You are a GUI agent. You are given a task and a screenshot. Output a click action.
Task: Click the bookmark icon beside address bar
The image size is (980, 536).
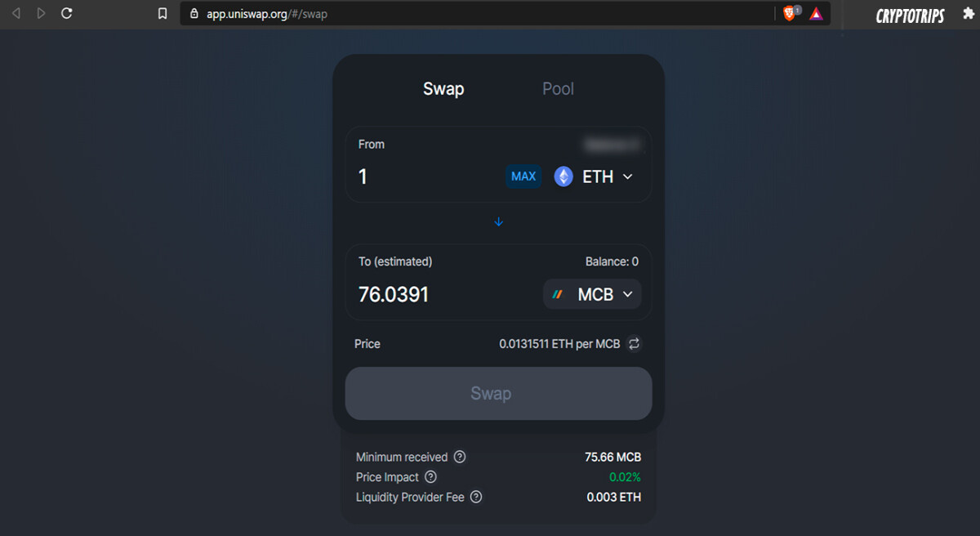[163, 14]
